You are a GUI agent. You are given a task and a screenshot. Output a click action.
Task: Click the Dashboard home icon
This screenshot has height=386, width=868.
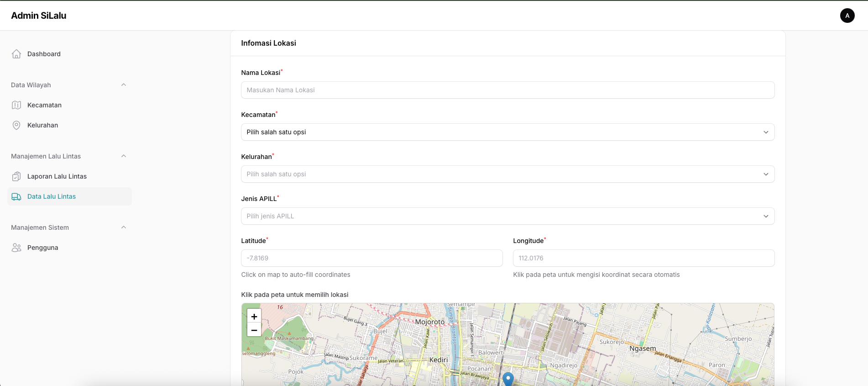(x=16, y=54)
